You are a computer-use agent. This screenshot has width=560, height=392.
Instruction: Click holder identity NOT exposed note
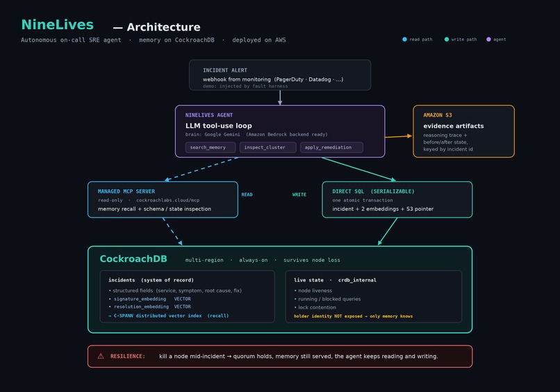pyautogui.click(x=353, y=316)
